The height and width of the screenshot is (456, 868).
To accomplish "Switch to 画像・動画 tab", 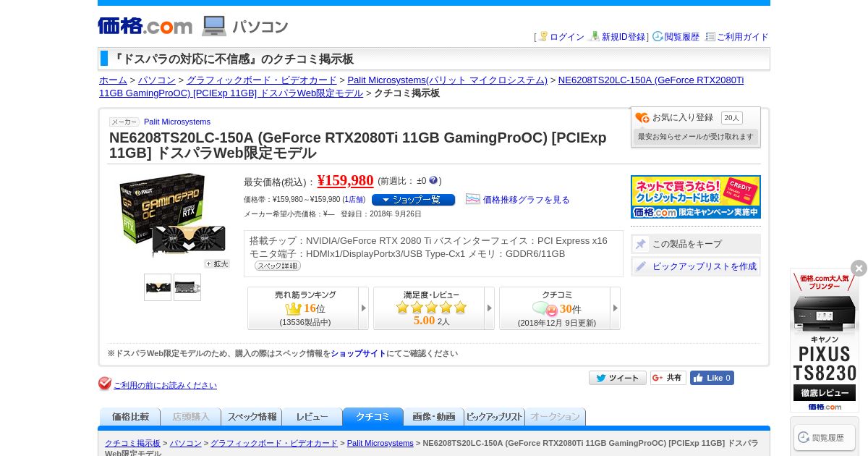I will (433, 417).
